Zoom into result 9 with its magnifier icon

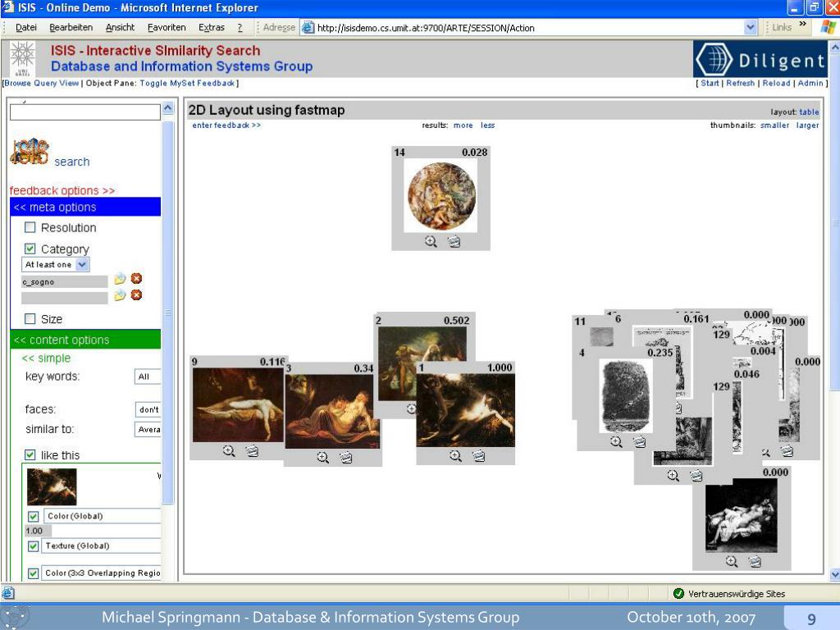pos(229,450)
